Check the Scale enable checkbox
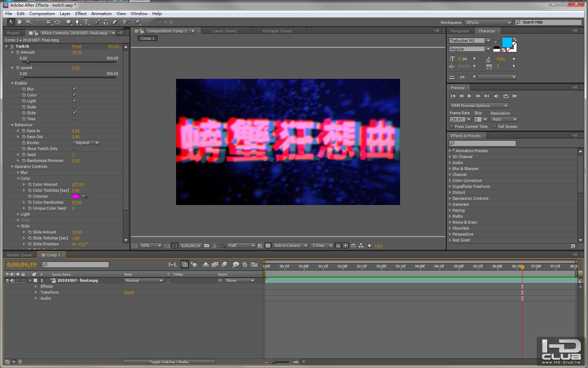Image resolution: width=588 pixels, height=368 pixels. point(74,107)
